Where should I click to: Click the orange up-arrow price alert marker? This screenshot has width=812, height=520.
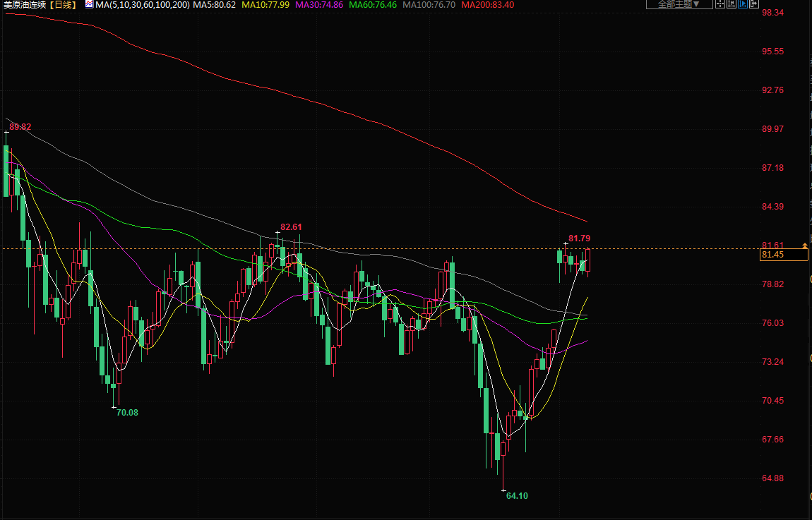(x=804, y=245)
